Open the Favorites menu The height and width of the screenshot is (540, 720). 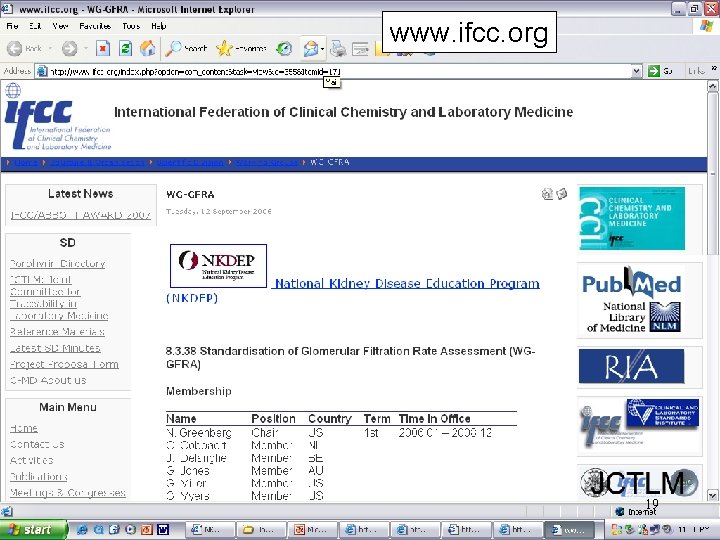point(95,26)
